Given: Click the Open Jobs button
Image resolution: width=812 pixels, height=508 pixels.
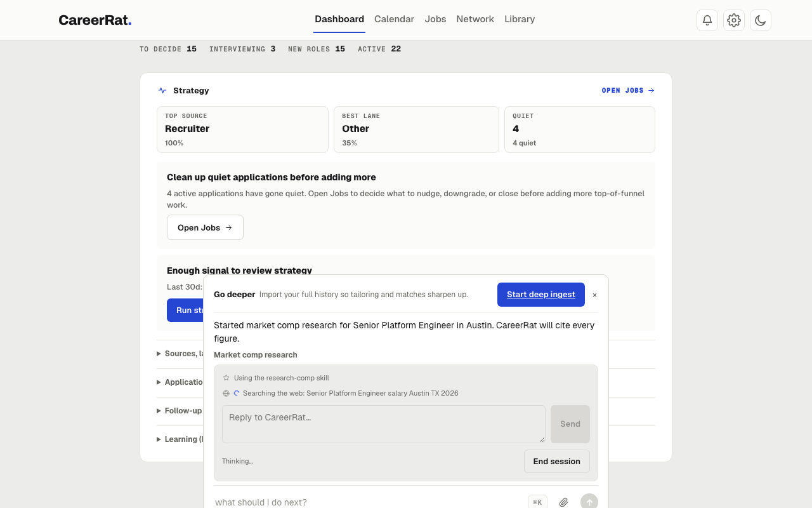Looking at the screenshot, I should (x=205, y=227).
